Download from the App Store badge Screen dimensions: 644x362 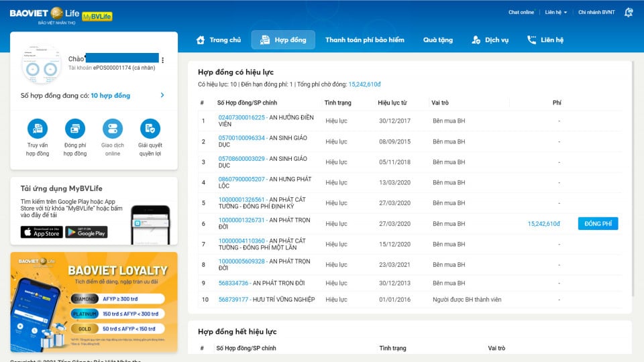coord(42,233)
